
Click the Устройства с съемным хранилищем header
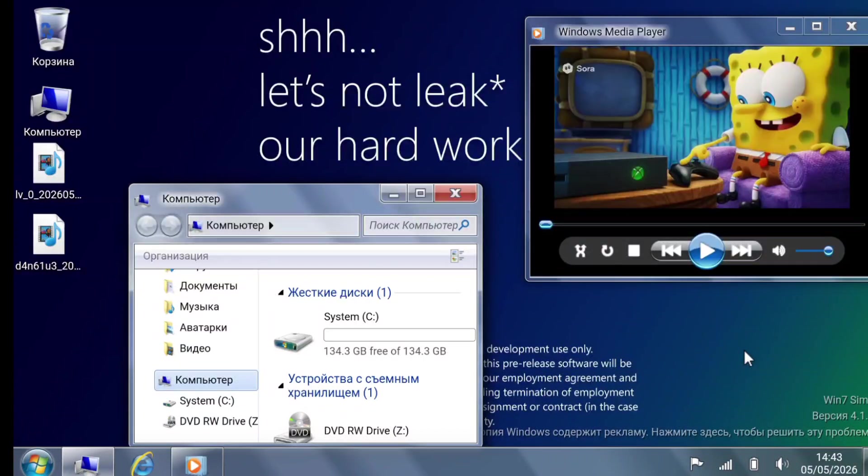[354, 386]
